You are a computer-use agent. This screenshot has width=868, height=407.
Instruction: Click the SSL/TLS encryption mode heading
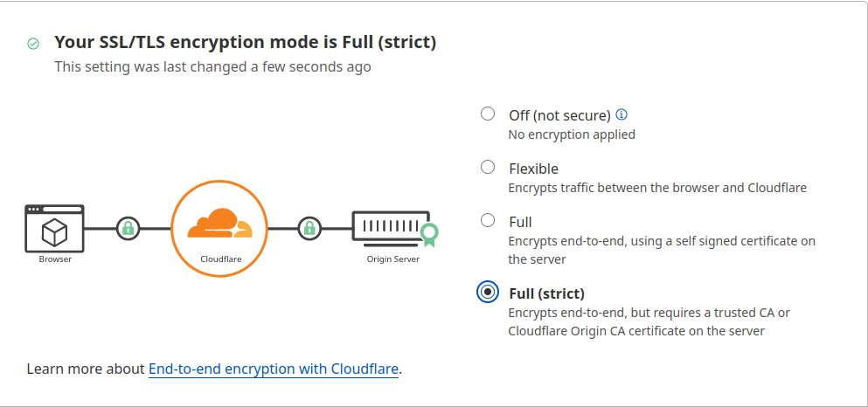pos(245,42)
